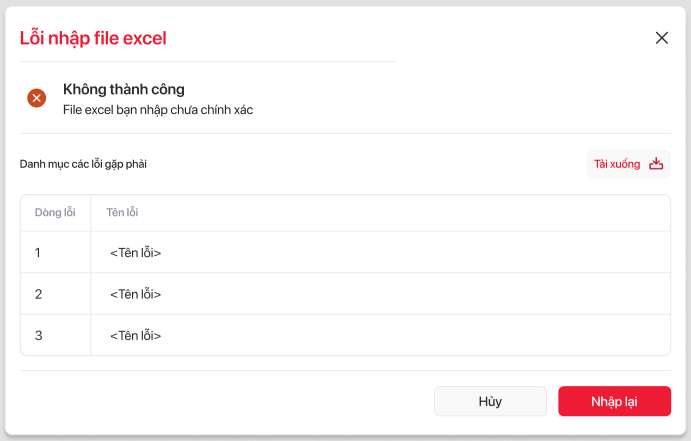Viewport: 691px width, 441px height.
Task: Click the "Lỗi nhập file excel" dialog title
Action: 93,39
